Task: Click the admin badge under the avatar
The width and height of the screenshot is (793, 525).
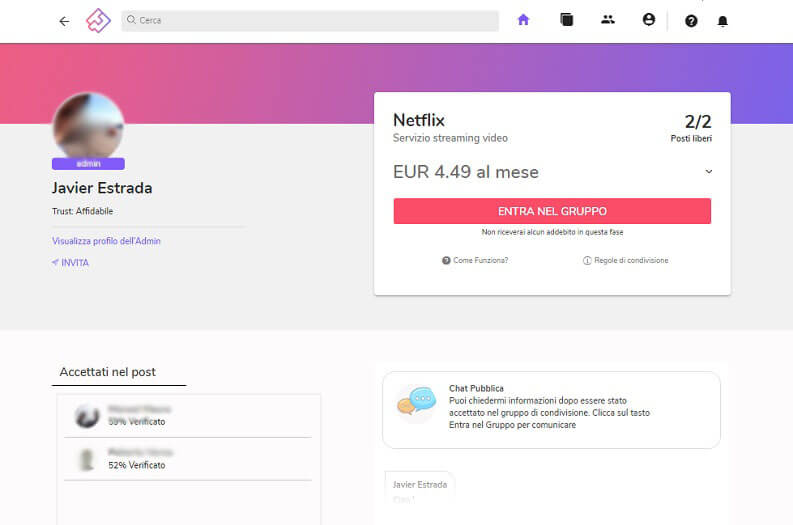Action: point(89,164)
